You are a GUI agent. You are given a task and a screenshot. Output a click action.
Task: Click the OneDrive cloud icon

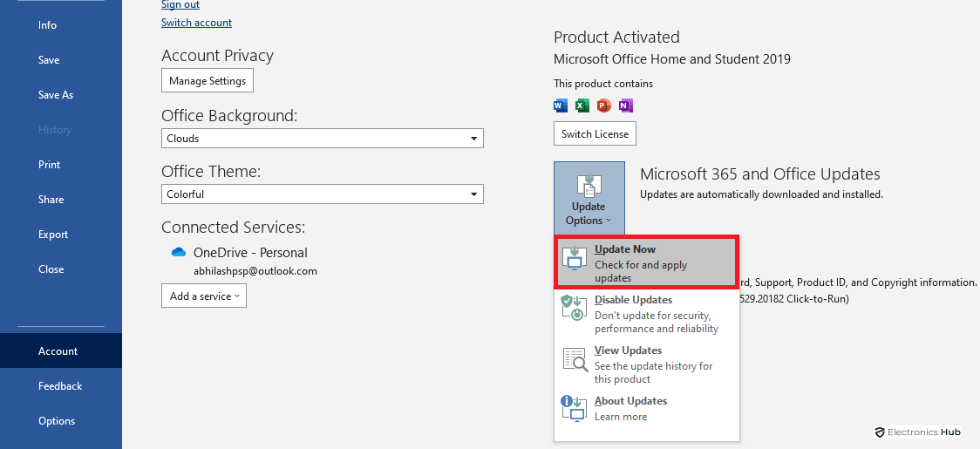point(179,253)
